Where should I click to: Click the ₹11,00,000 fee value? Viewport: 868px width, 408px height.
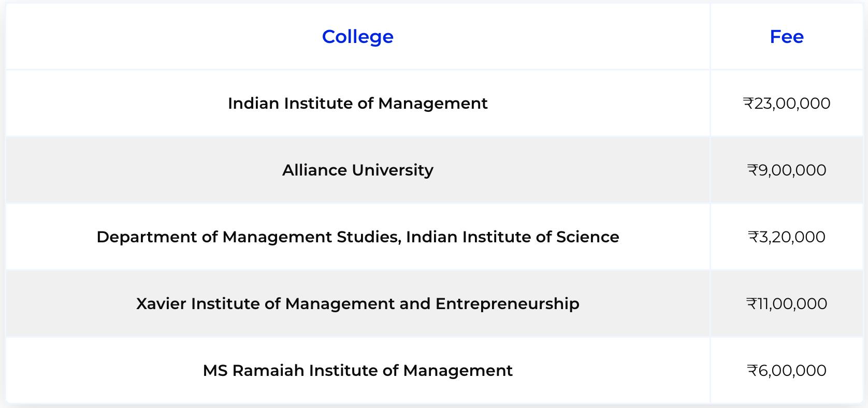[x=787, y=303]
